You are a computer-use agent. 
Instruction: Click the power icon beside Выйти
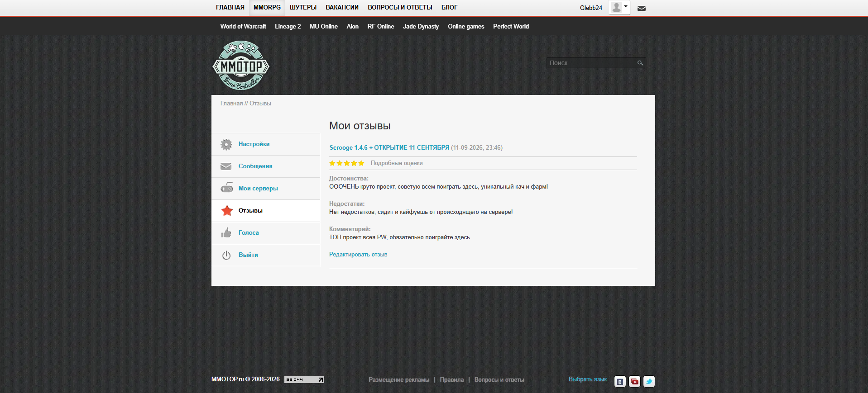pyautogui.click(x=226, y=255)
